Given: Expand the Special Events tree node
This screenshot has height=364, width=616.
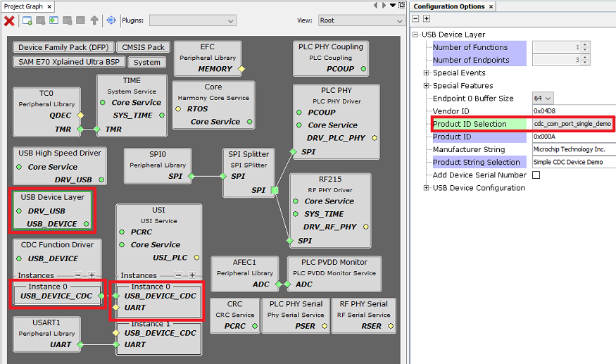Looking at the screenshot, I should click(x=427, y=73).
